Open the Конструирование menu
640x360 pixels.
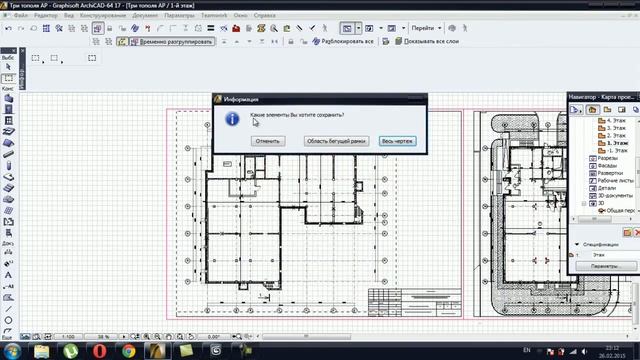[103, 16]
